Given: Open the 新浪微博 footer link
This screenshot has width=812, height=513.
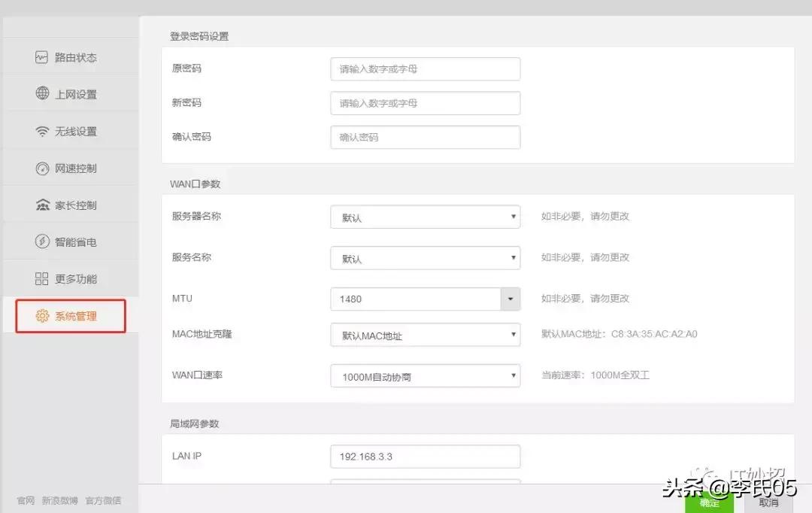Looking at the screenshot, I should point(59,500).
